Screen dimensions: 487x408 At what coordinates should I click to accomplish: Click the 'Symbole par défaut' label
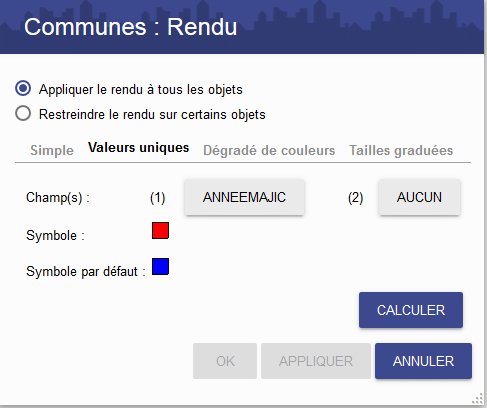86,271
